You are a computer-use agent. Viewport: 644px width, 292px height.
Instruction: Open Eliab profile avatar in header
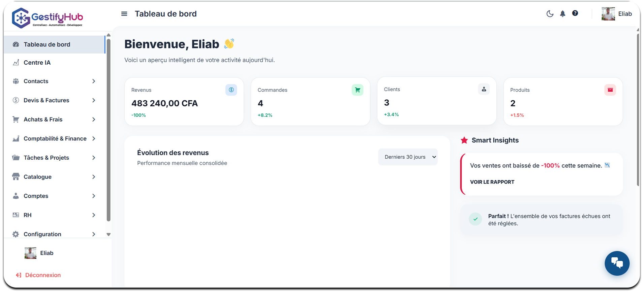pyautogui.click(x=608, y=14)
